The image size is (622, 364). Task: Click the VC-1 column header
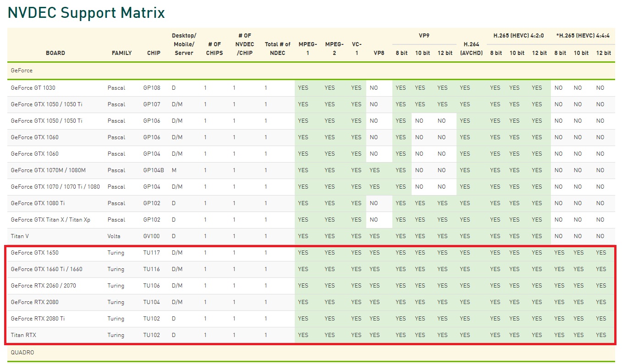point(357,49)
